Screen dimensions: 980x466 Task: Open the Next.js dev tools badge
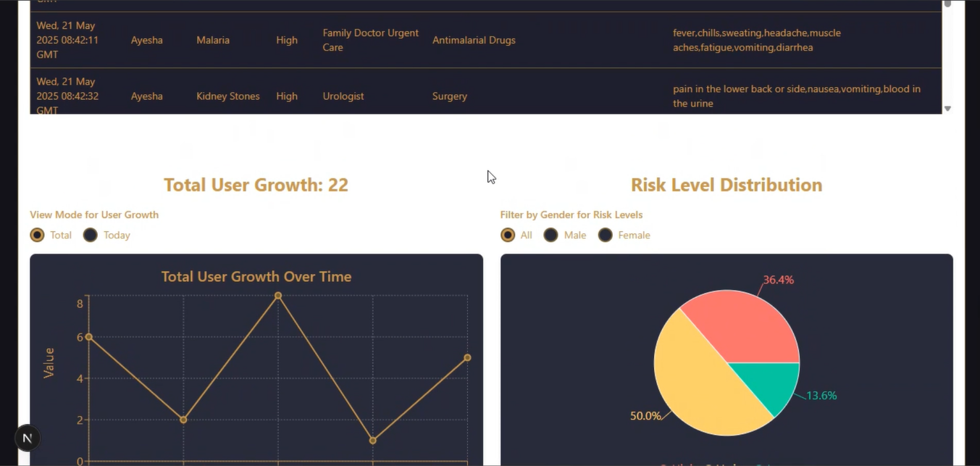28,438
